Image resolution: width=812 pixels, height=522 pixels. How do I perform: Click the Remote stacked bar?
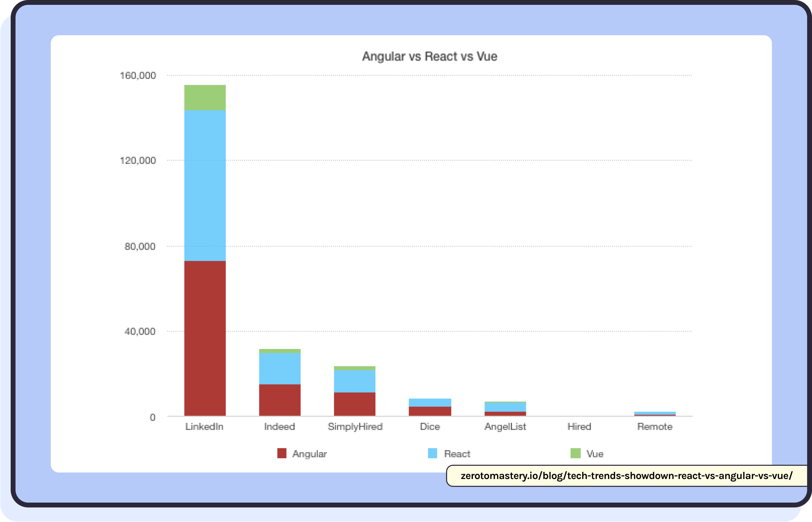(655, 414)
